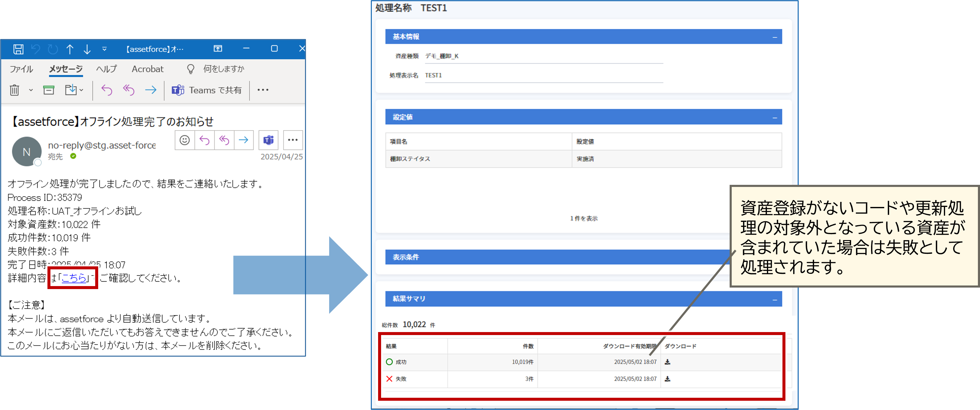Download the 成功 results file

667,362
